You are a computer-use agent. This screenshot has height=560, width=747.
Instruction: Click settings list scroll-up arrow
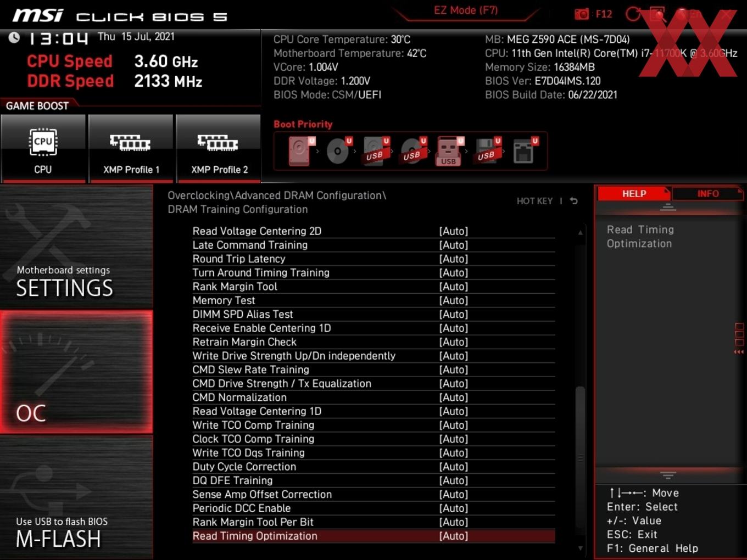(x=580, y=233)
